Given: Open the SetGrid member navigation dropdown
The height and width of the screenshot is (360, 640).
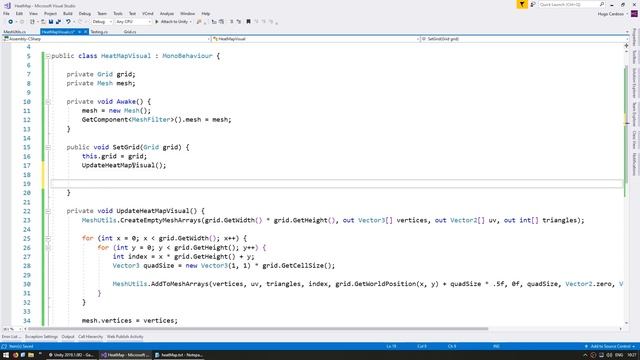Looking at the screenshot, I should tap(524, 39).
